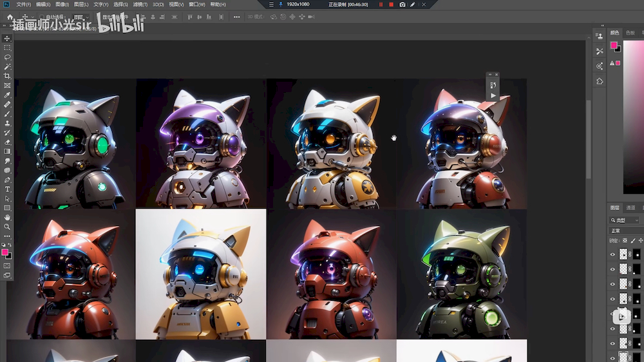Viewport: 644px width, 362px height.
Task: Take a screenshot with recorder camera button
Action: coord(402,5)
